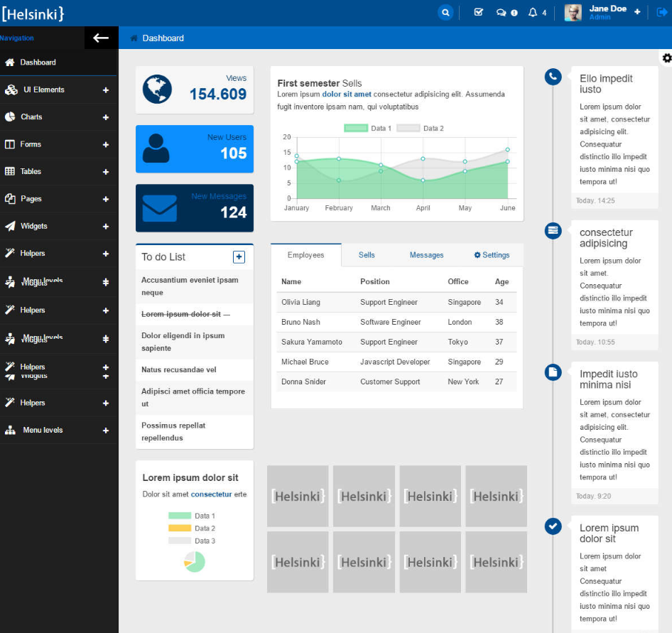Click the first Helsinki thumbnail image
The width and height of the screenshot is (672, 633).
coord(298,496)
